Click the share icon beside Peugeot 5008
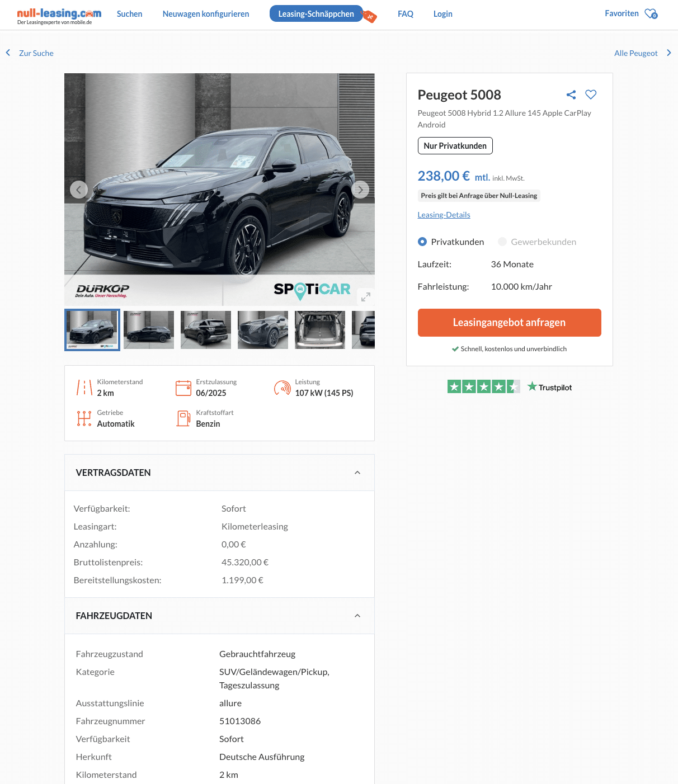Viewport: 678px width, 784px height. click(571, 95)
